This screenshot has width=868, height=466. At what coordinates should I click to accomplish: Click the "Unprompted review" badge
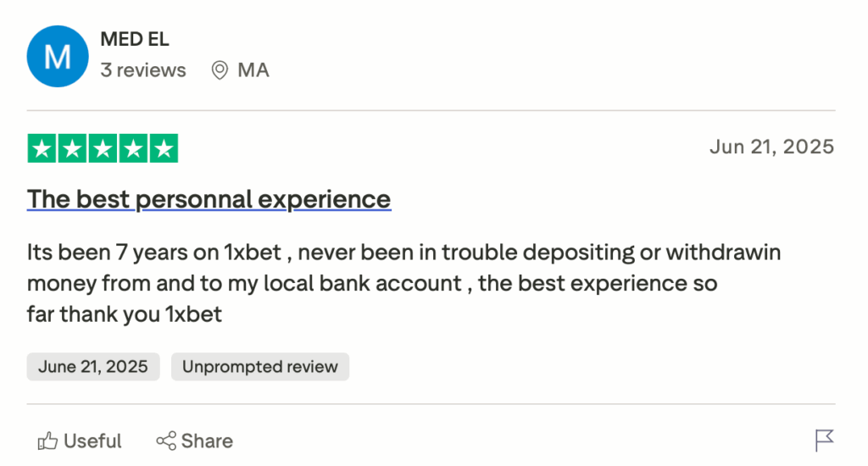point(260,367)
